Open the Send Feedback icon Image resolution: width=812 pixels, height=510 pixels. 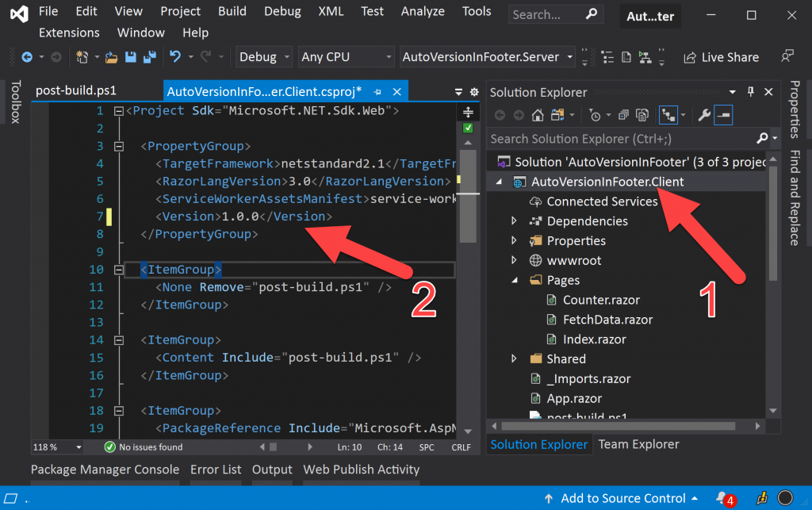[787, 56]
